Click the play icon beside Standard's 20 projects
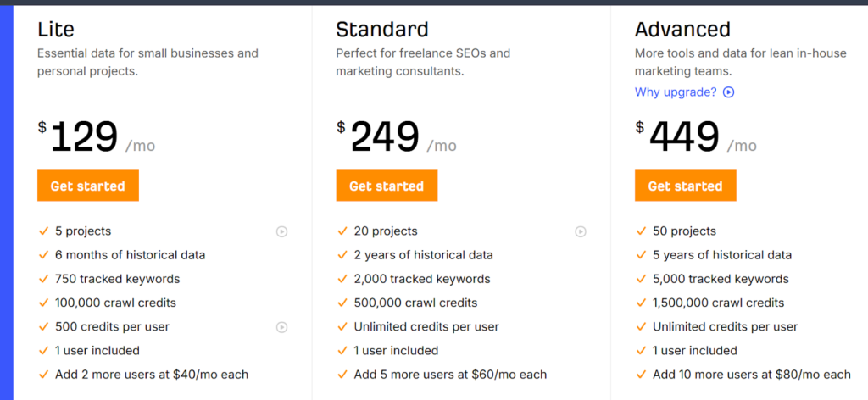This screenshot has width=868, height=400. tap(581, 231)
